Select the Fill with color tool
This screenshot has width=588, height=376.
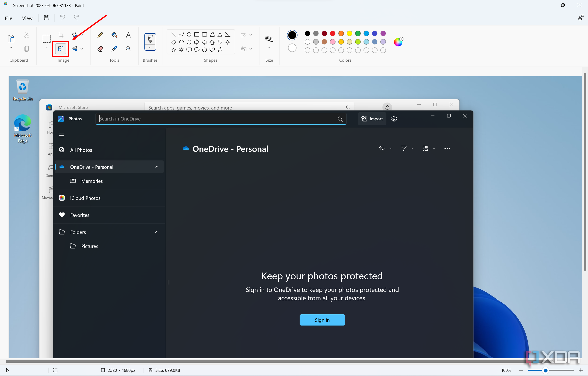point(114,35)
